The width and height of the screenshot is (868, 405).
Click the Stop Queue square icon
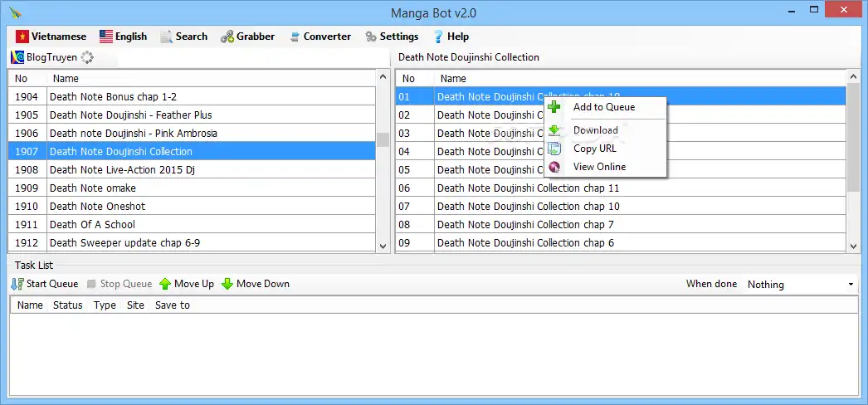tap(92, 284)
